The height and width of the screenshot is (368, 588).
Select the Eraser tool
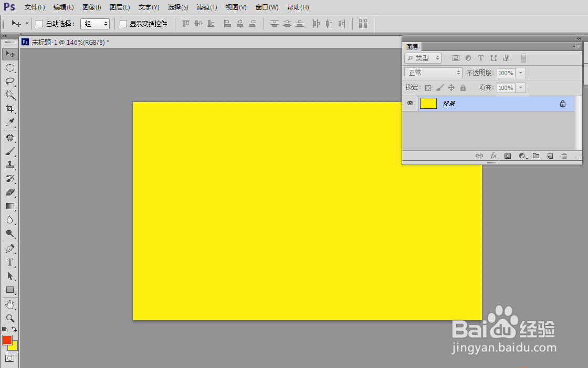tap(10, 192)
